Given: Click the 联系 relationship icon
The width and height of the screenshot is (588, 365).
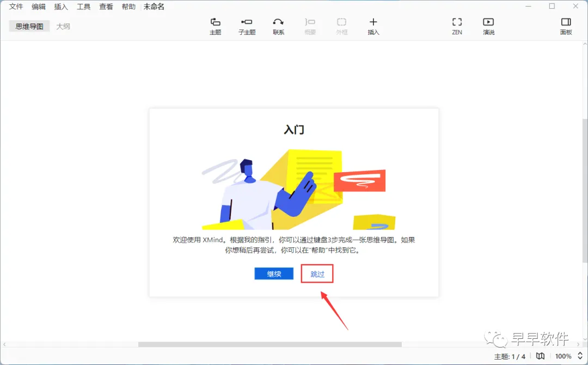Looking at the screenshot, I should [x=278, y=26].
